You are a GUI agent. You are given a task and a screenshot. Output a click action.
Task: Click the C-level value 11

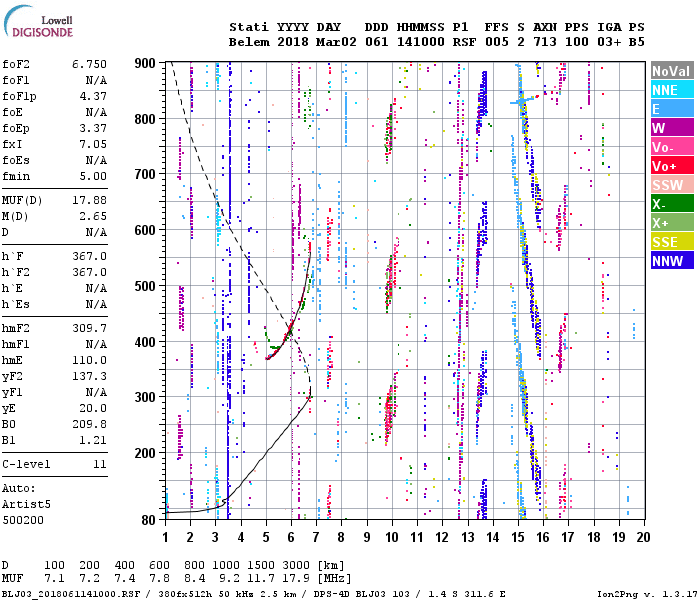click(x=100, y=464)
